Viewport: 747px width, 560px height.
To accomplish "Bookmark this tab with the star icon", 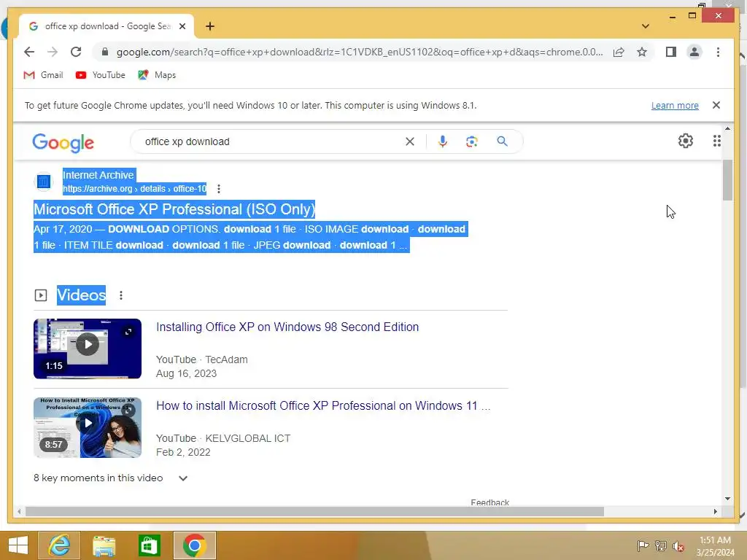I will (x=642, y=52).
